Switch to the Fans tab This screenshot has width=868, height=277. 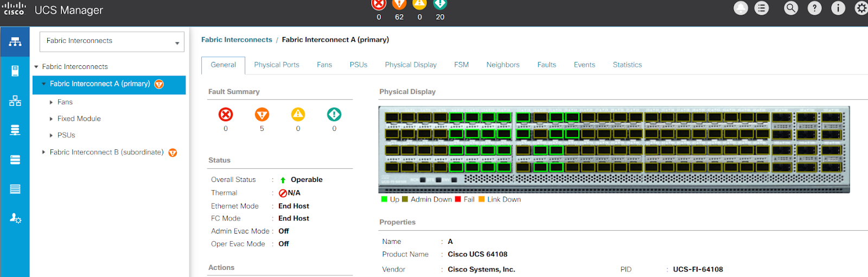click(x=324, y=65)
